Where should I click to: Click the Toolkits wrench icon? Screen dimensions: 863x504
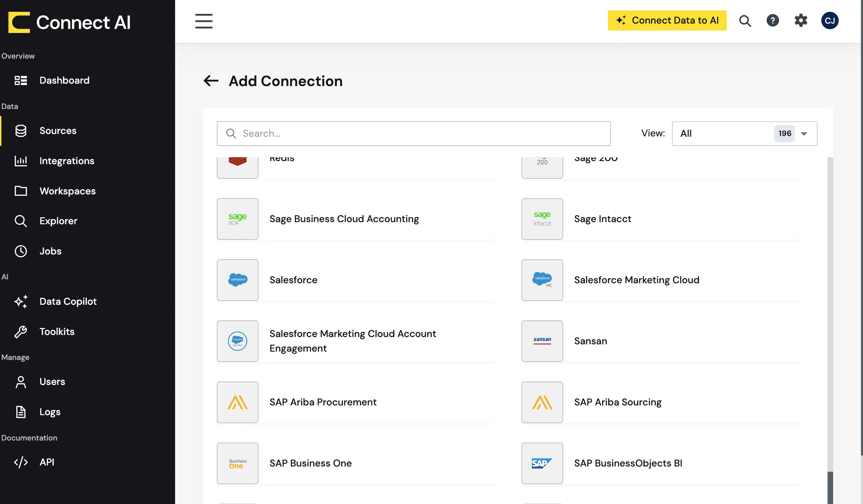coord(21,331)
